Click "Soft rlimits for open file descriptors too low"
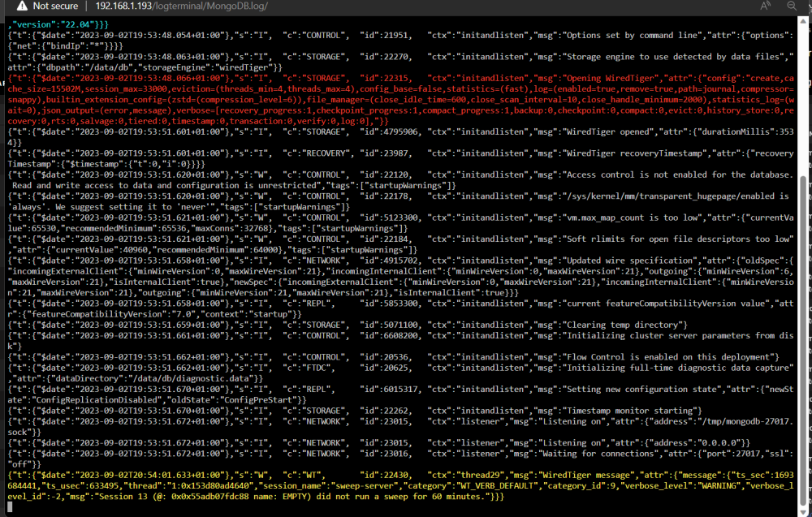812x517 pixels. pos(678,239)
